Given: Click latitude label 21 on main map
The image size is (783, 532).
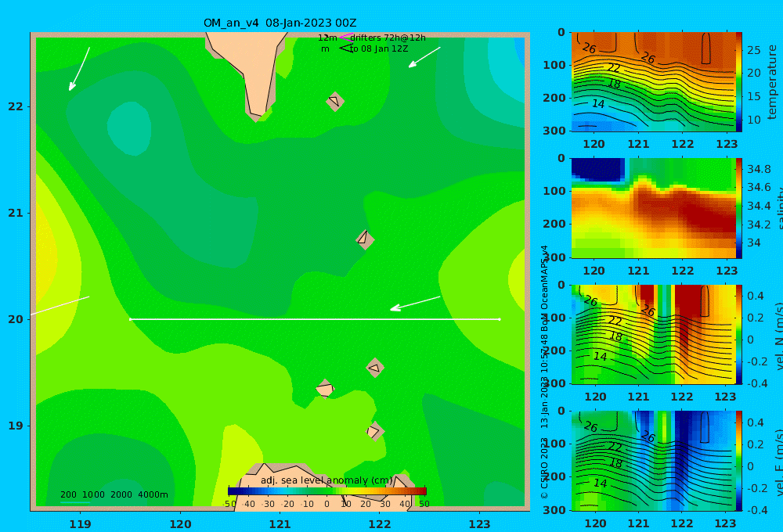Looking at the screenshot, I should click(x=16, y=213).
